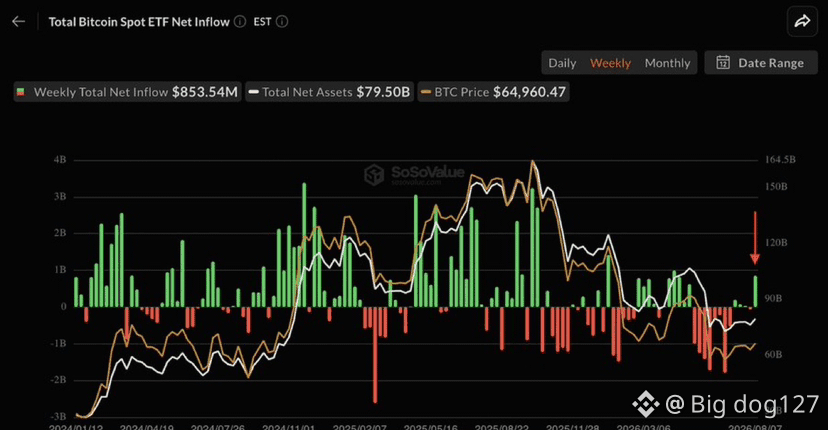The image size is (828, 430).
Task: Click the largest red outflow bar
Action: point(375,355)
